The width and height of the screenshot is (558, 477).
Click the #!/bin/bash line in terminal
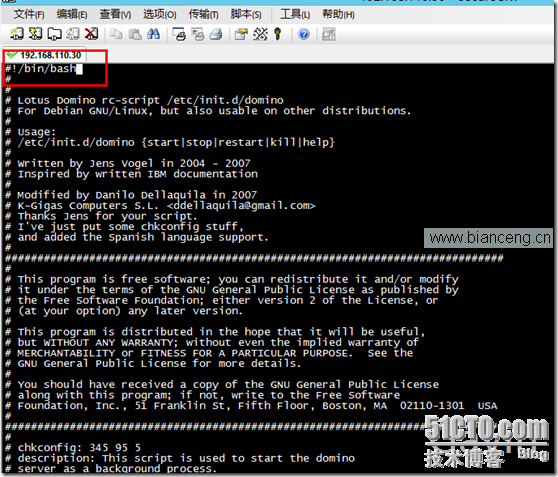pos(41,68)
